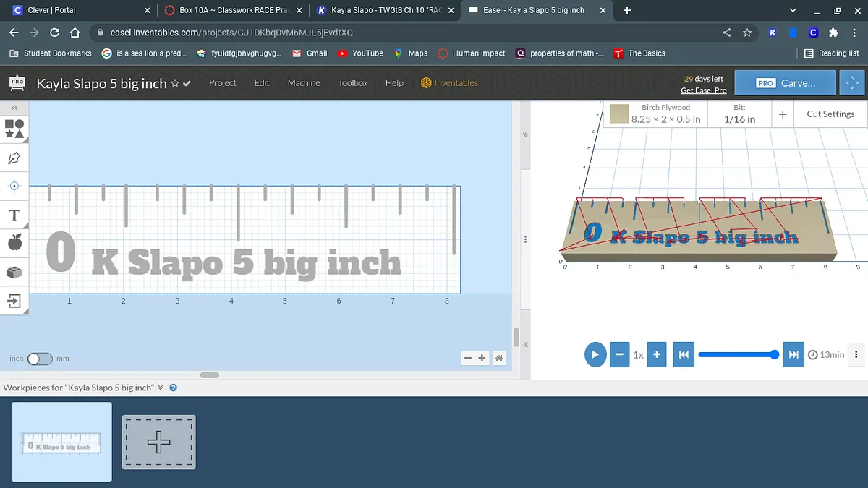Viewport: 868px width, 488px height.
Task: Skip simulation to the end
Action: (x=793, y=354)
